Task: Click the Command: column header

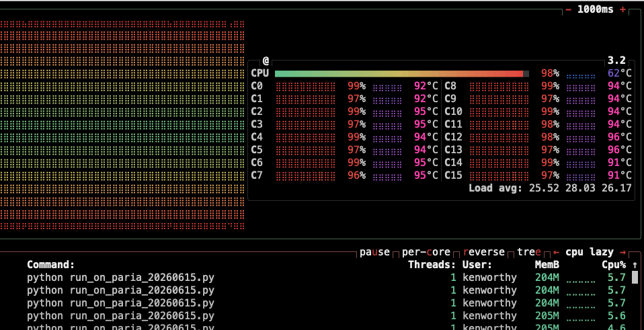Action: pos(51,265)
